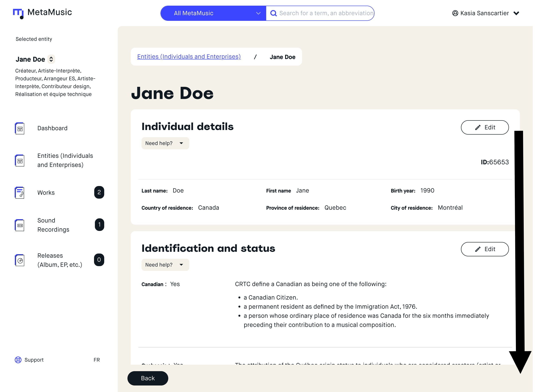Expand Need help under Individual details

tap(165, 143)
